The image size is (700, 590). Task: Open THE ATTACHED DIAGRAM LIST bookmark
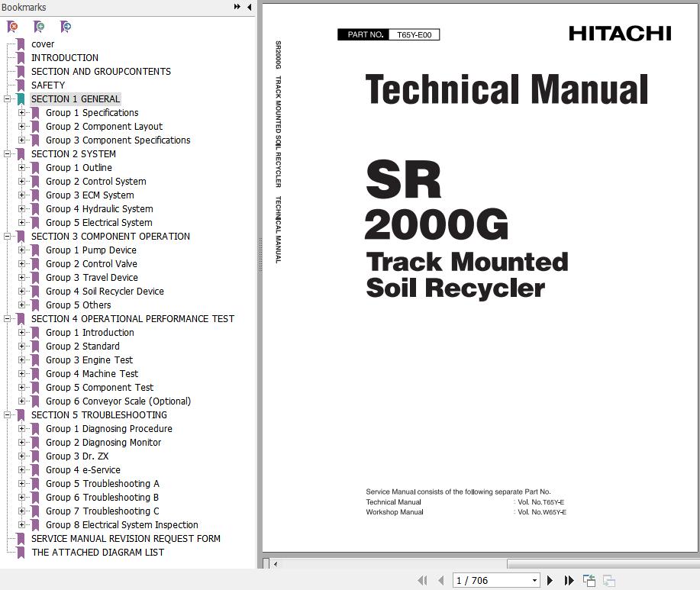[98, 553]
